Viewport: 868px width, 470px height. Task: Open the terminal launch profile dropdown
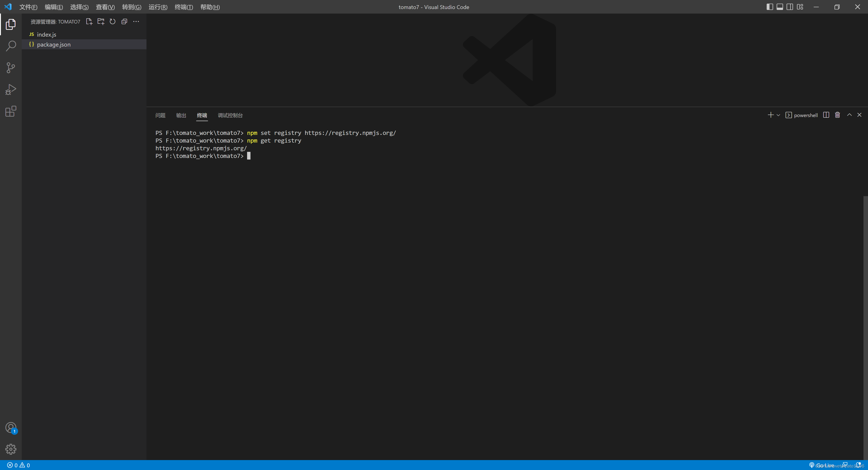point(778,115)
